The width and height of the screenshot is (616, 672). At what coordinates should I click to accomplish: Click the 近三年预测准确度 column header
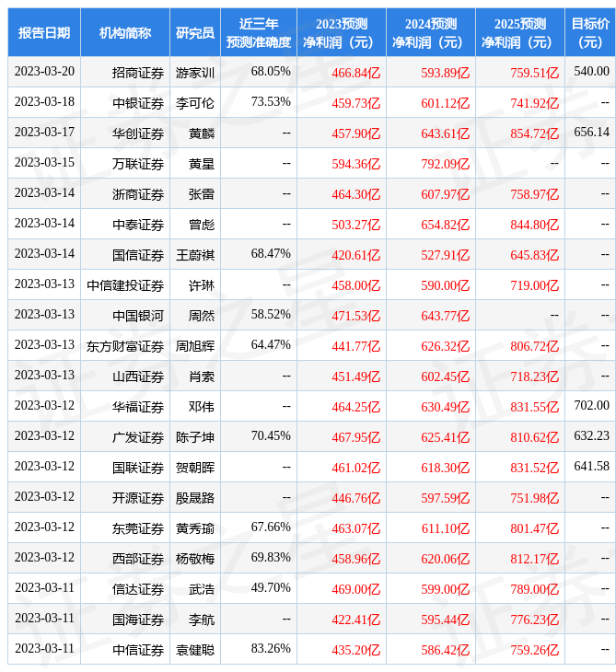(x=259, y=33)
